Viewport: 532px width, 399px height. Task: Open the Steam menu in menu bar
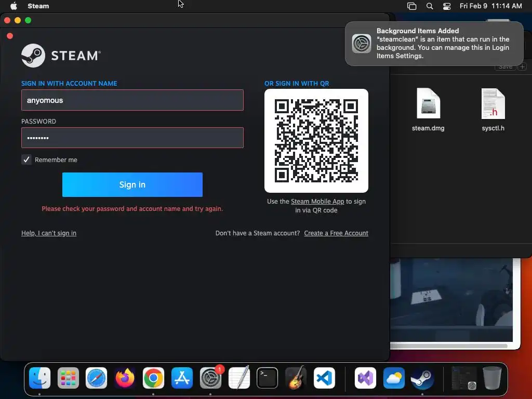point(38,6)
